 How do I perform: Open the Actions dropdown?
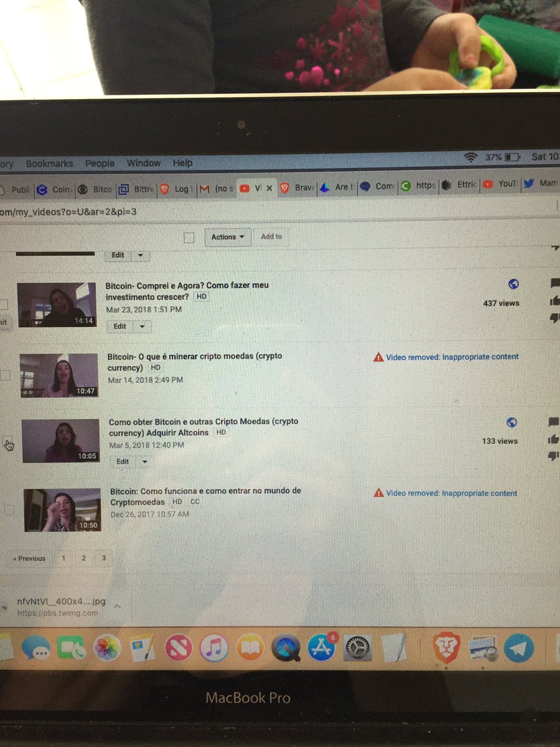point(227,237)
